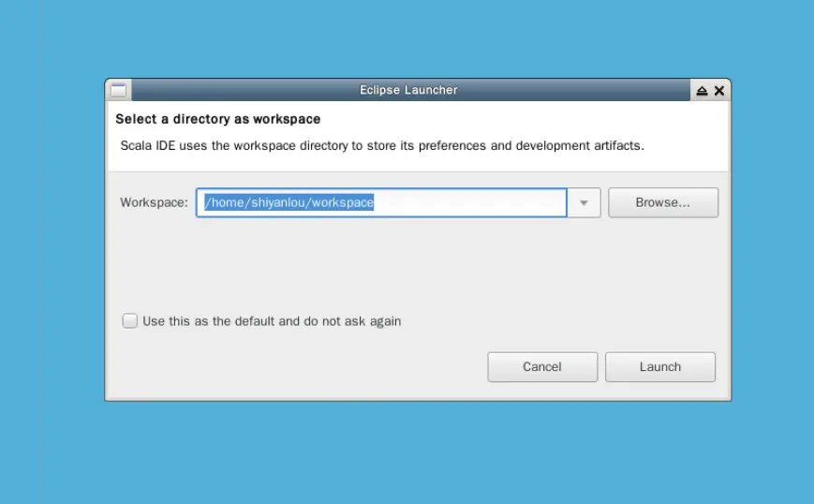Close the Eclipse Launcher dialog
Screen dimensions: 814x504
(719, 91)
